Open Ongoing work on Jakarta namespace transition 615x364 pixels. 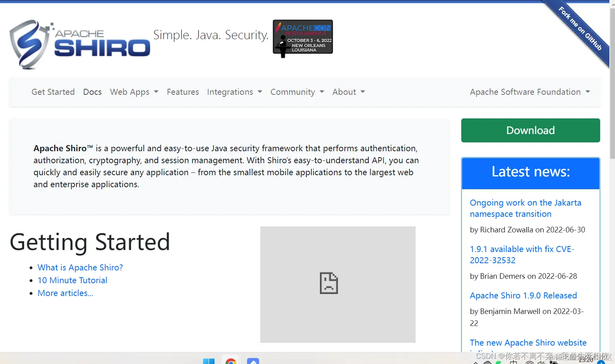525,208
